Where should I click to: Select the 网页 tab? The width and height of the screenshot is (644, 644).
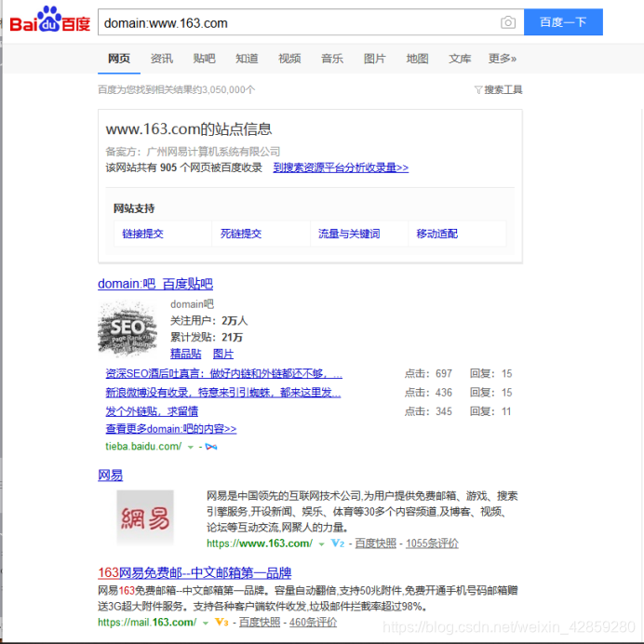tap(119, 59)
